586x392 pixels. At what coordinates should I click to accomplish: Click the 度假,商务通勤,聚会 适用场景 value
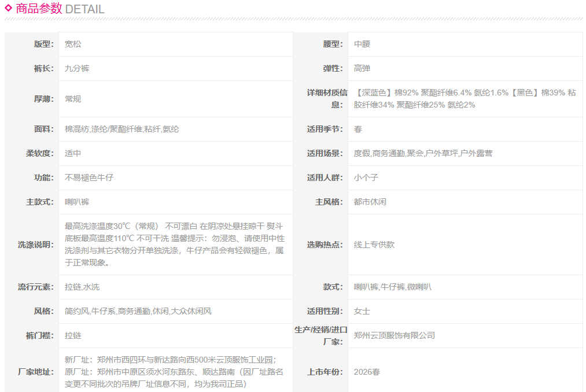tap(423, 153)
